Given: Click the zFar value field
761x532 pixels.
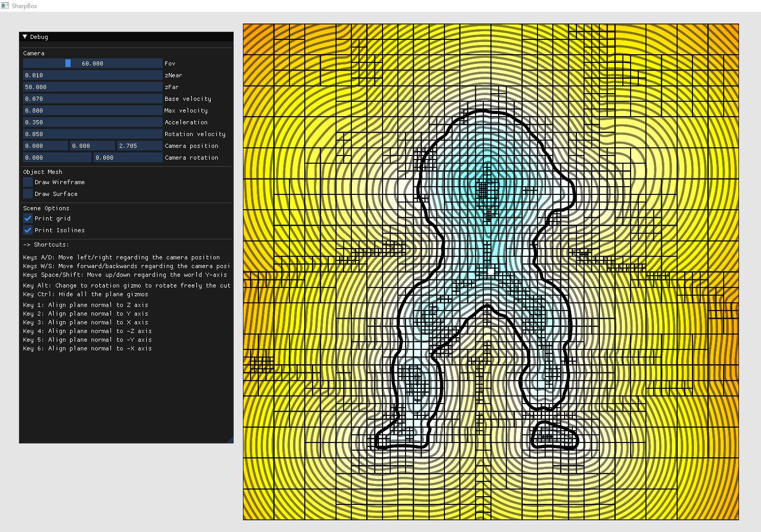Looking at the screenshot, I should tap(93, 87).
